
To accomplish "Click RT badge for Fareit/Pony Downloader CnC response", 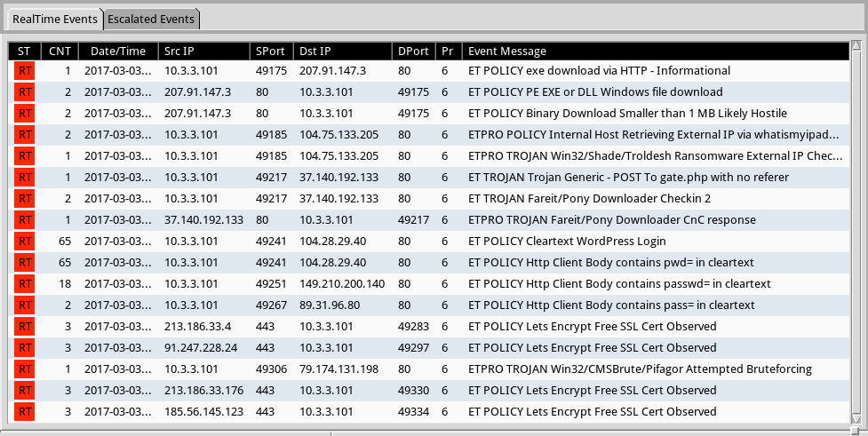I will (x=25, y=220).
